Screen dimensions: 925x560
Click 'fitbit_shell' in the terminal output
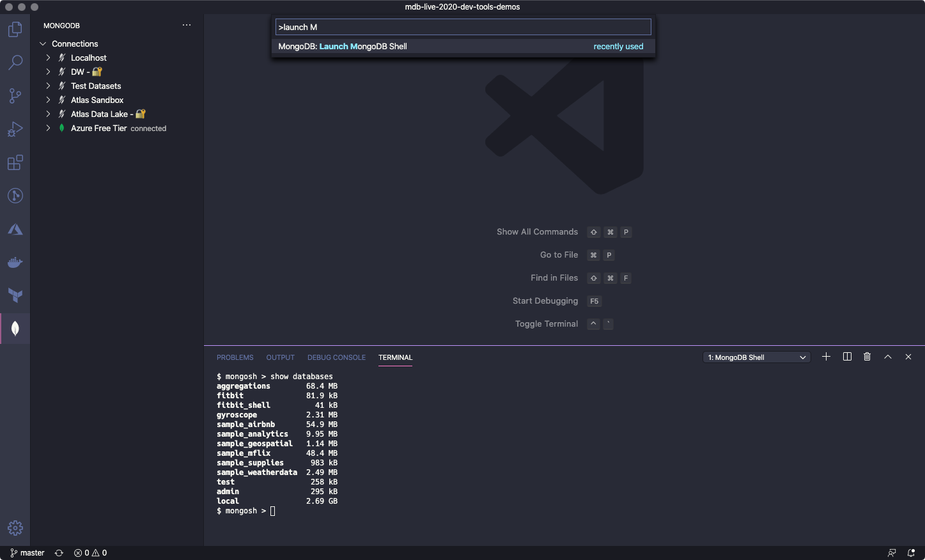tap(244, 405)
